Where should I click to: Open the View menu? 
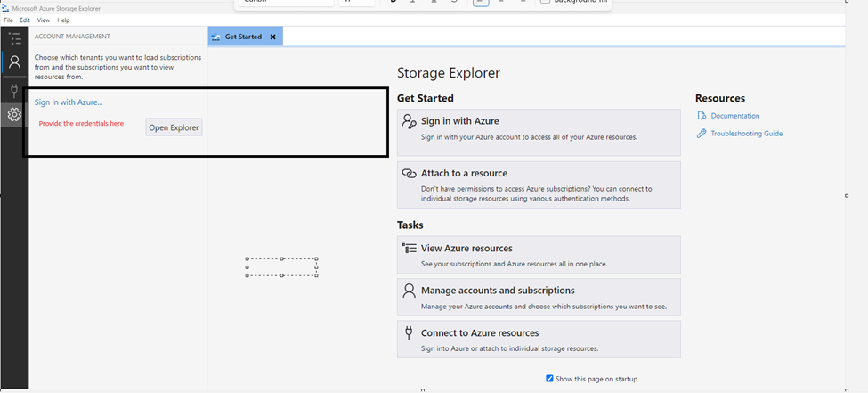[x=44, y=20]
